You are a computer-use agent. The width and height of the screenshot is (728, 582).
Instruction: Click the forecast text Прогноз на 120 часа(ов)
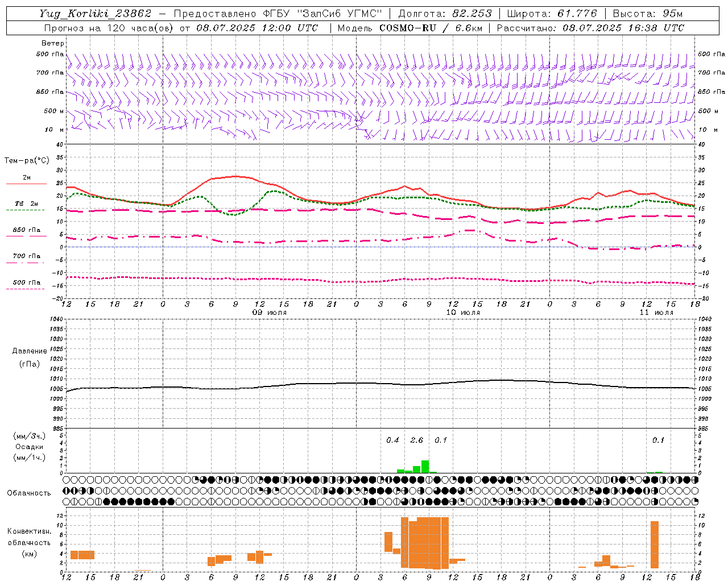[109, 28]
